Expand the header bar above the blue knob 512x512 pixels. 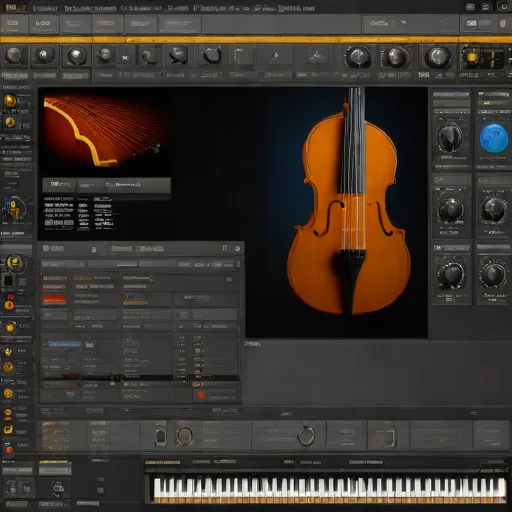click(x=493, y=95)
